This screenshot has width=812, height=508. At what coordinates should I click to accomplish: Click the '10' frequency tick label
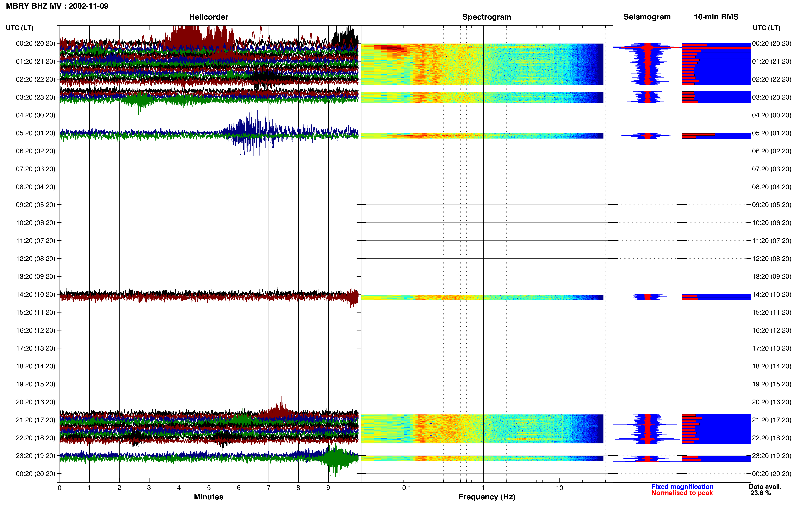[559, 488]
